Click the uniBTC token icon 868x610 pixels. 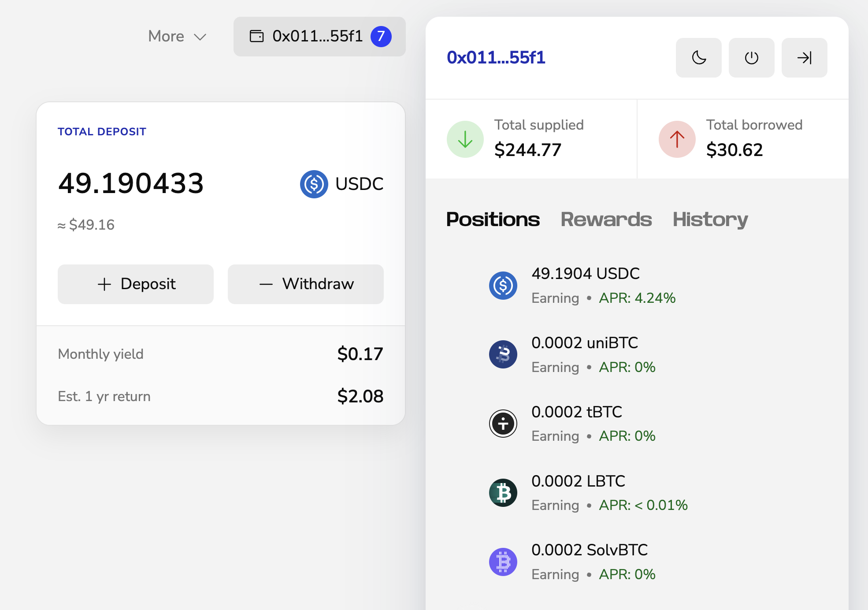pyautogui.click(x=503, y=354)
